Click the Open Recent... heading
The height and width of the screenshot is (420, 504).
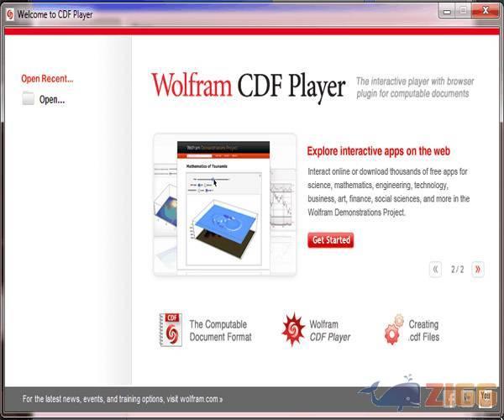[x=47, y=79]
